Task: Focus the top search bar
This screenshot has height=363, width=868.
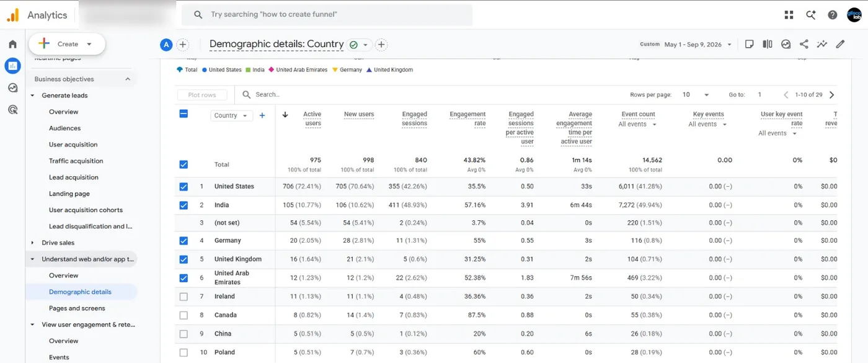Action: click(x=327, y=14)
